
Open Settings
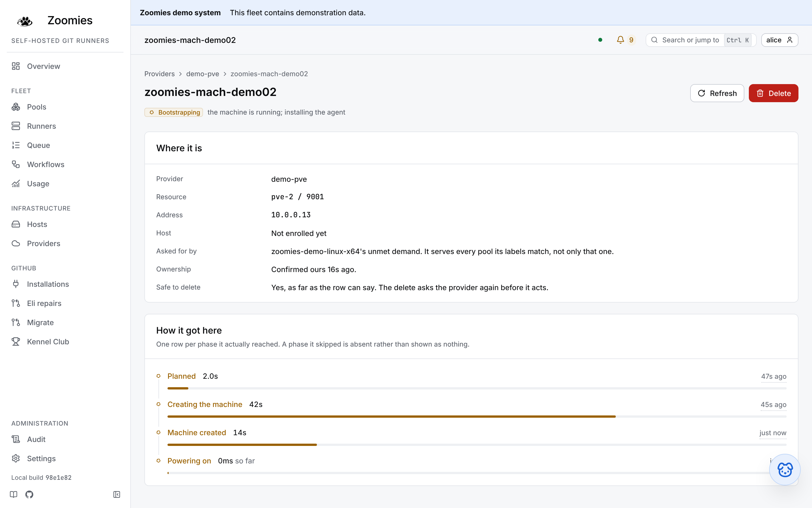pyautogui.click(x=65, y=458)
